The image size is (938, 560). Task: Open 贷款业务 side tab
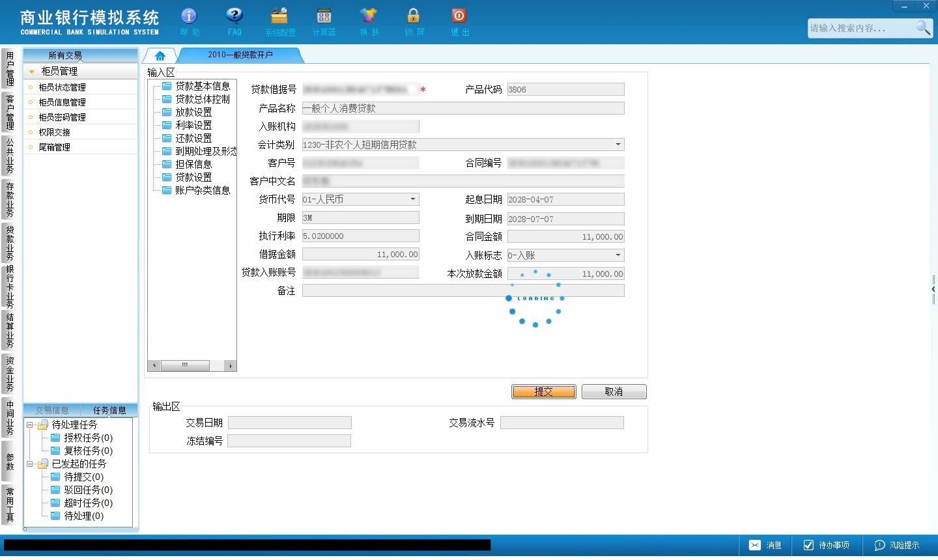10,243
